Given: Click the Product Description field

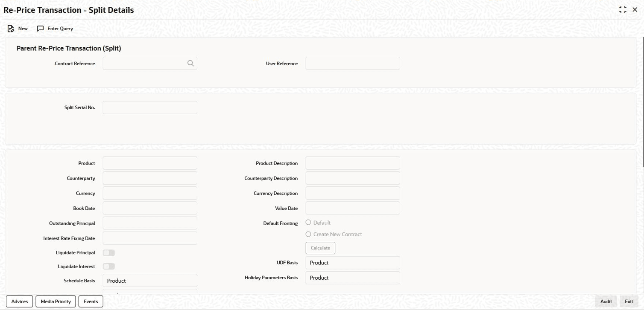Looking at the screenshot, I should click(x=353, y=163).
